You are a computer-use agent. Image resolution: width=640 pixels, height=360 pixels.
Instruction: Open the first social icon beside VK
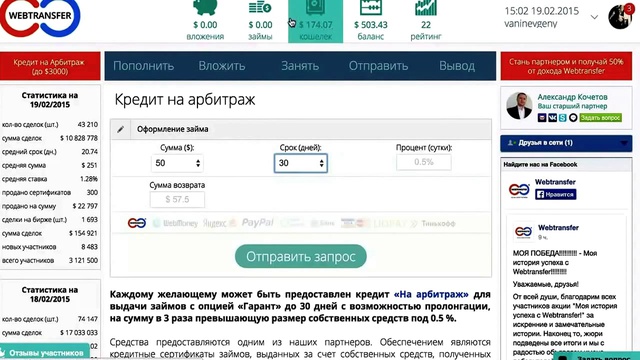click(x=542, y=118)
